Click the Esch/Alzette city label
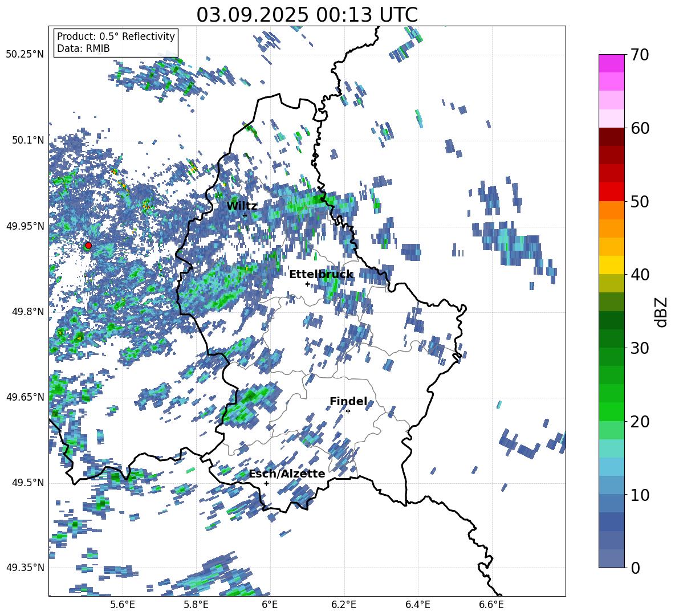Viewport: 675px width, 616px height. pos(287,474)
